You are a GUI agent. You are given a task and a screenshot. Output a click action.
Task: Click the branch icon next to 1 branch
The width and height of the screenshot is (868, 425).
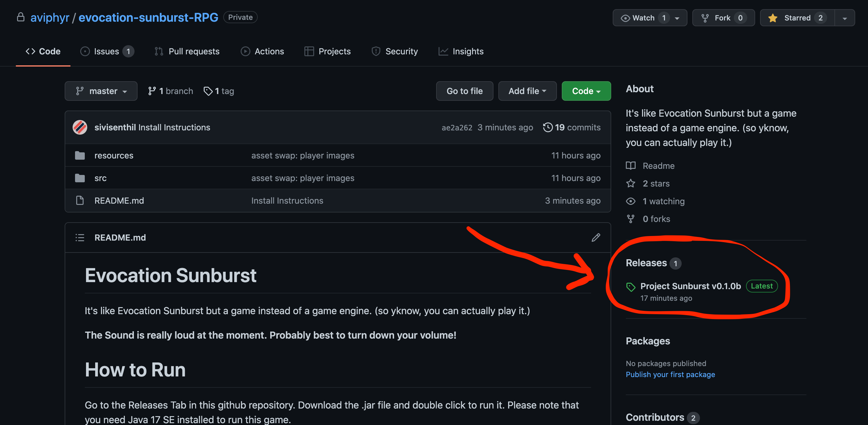coord(151,91)
